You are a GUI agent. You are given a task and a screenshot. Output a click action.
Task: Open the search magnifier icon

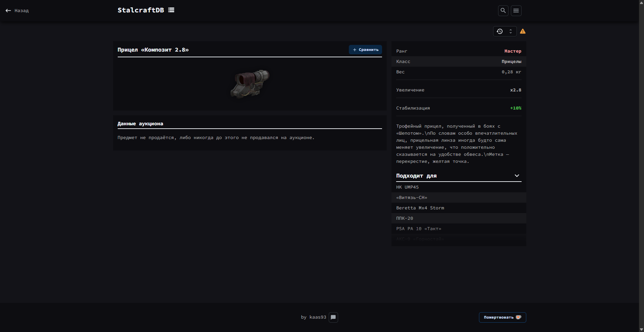point(503,11)
